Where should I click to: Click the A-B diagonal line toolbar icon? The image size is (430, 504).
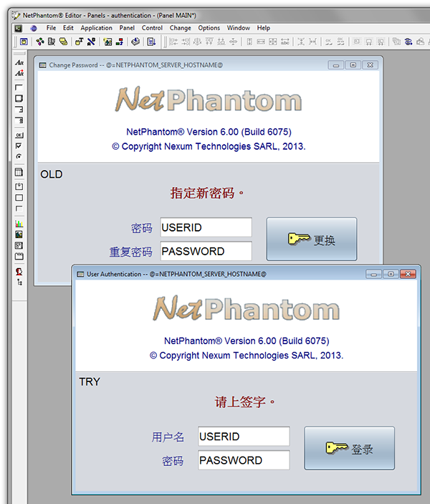click(91, 42)
